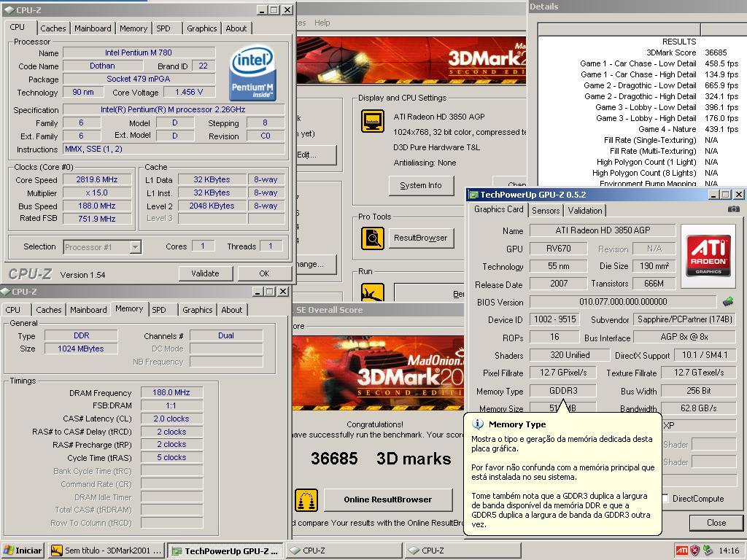Viewport: 747px width, 560px height.
Task: Toggle the DirectCompute checkbox in GPU-Z
Action: 665,499
